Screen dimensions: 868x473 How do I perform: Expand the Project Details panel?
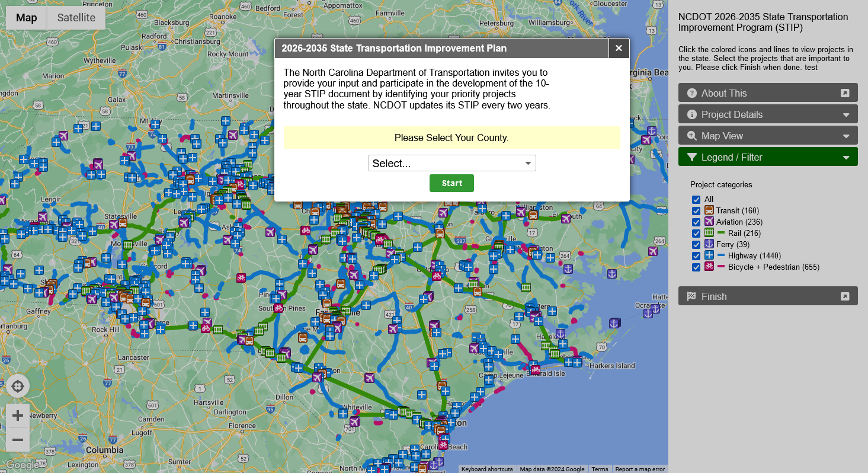[x=768, y=114]
